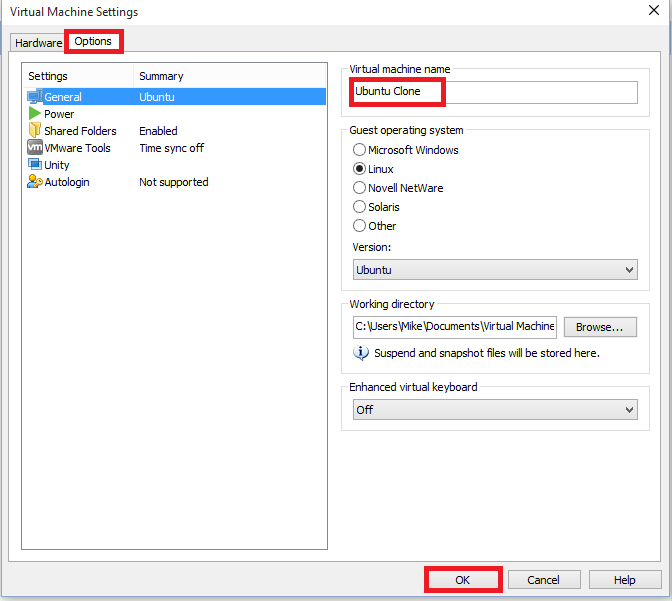Click the info icon beside snapshot note

tap(361, 353)
